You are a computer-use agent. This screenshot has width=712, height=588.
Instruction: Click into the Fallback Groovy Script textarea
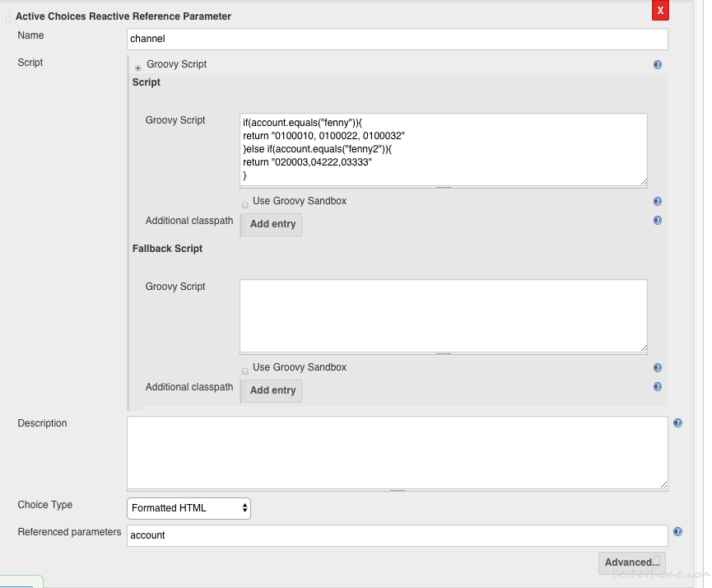[444, 315]
